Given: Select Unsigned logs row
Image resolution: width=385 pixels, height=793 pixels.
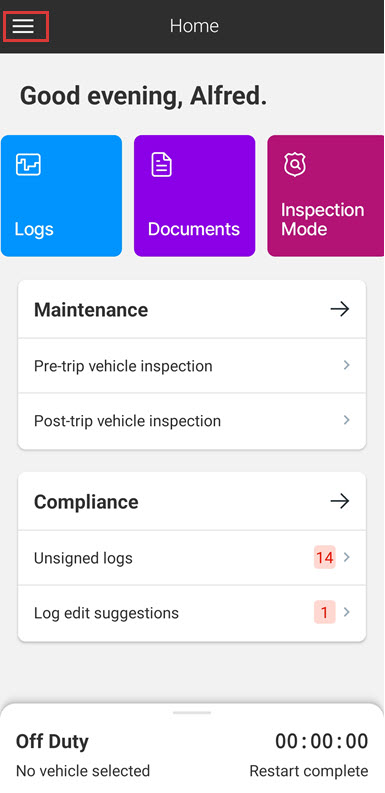Looking at the screenshot, I should [x=192, y=558].
